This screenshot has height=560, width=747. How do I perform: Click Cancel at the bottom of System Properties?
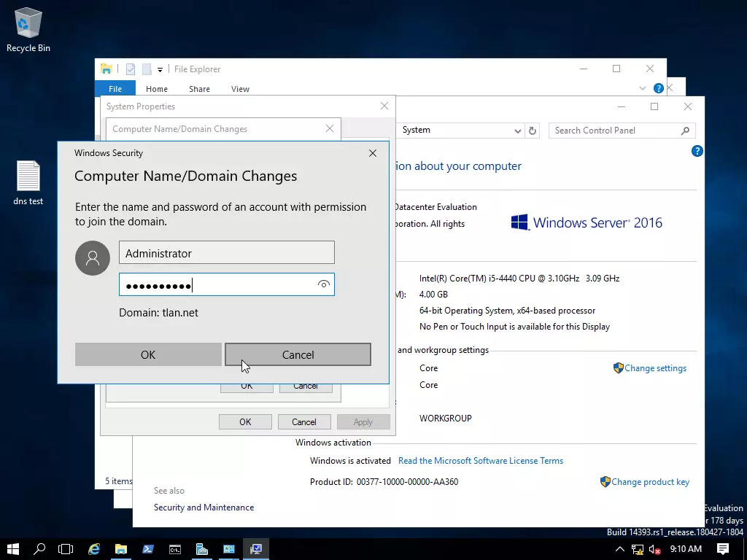tap(304, 422)
